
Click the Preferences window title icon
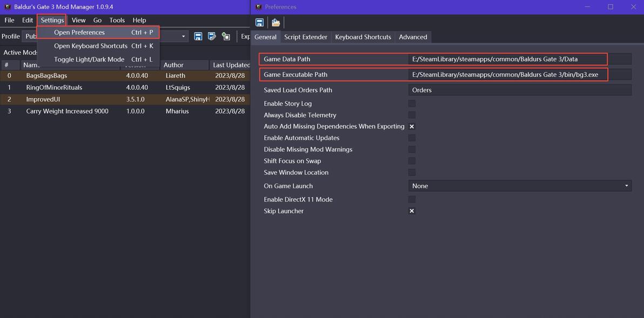[258, 7]
